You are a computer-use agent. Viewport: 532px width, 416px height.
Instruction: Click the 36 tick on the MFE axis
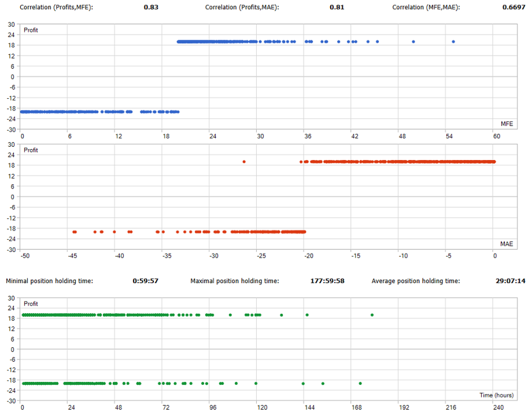tap(308, 136)
